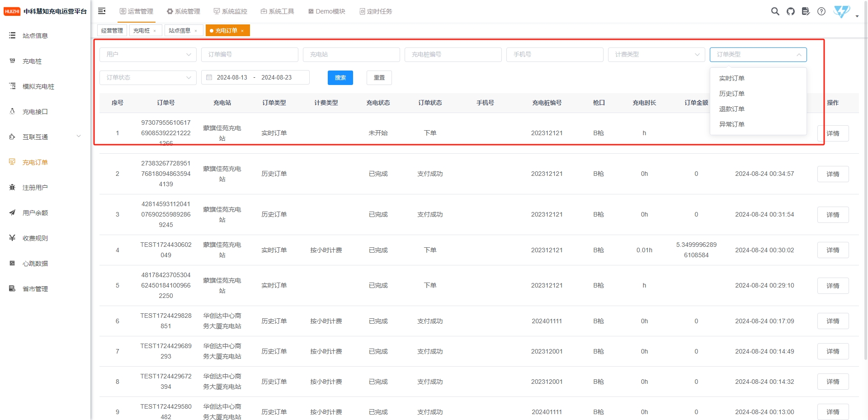
Task: Click the calendar icon in the date range
Action: point(209,77)
